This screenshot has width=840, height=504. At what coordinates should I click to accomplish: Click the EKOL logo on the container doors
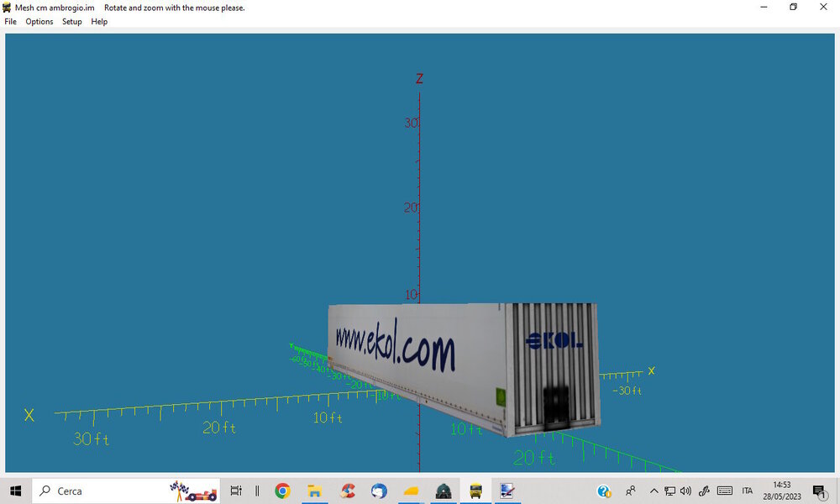point(554,340)
